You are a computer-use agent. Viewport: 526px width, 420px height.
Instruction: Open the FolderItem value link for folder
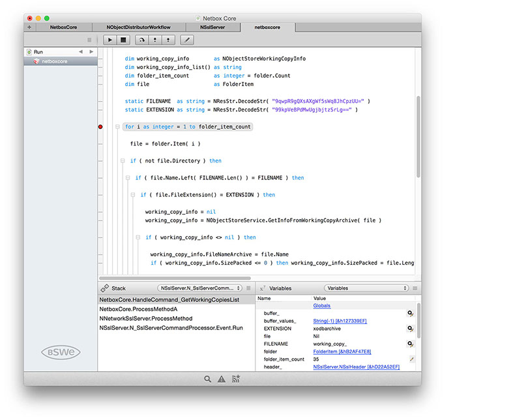(x=341, y=351)
